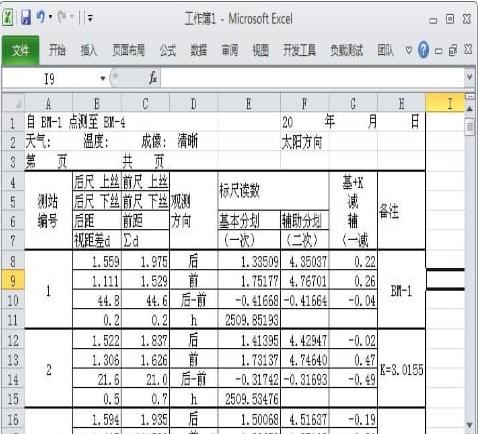
Task: Open the Customize Quick Access Toolbar dropdown
Action: click(x=90, y=18)
